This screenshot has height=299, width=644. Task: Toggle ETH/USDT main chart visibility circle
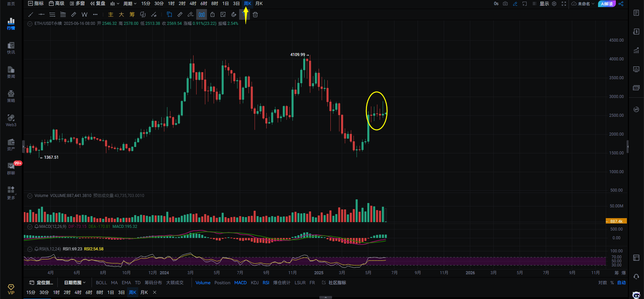pyautogui.click(x=30, y=24)
